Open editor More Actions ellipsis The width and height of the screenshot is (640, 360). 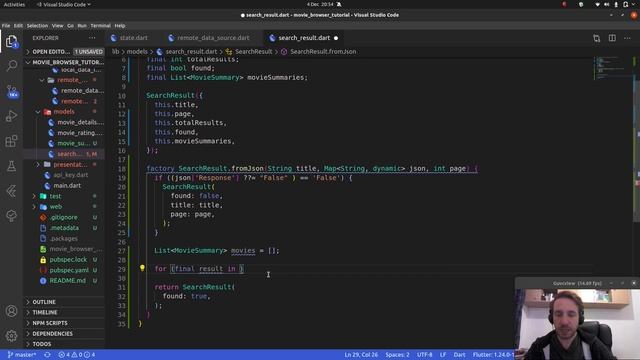[x=627, y=38]
